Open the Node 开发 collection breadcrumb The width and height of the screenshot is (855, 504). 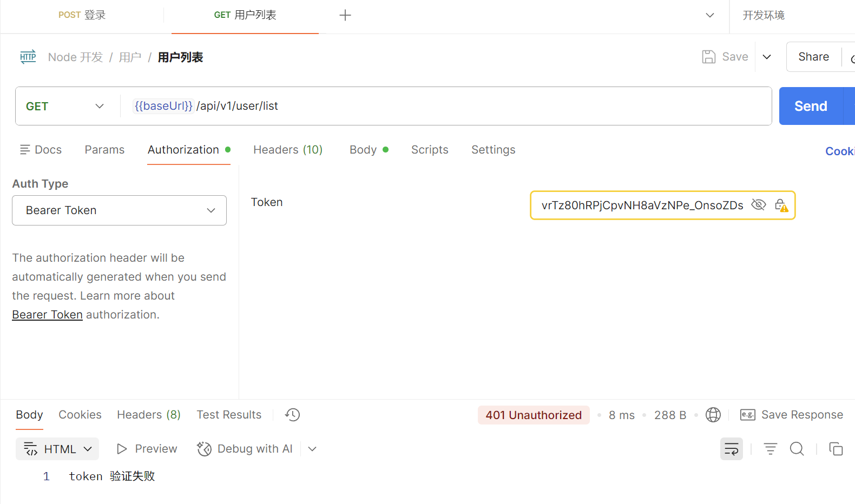[75, 57]
